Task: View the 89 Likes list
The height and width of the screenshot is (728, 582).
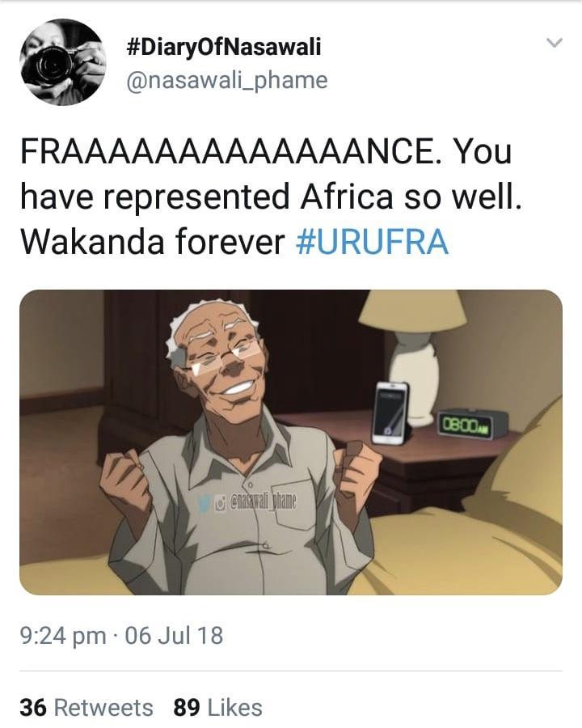Action: [217, 708]
